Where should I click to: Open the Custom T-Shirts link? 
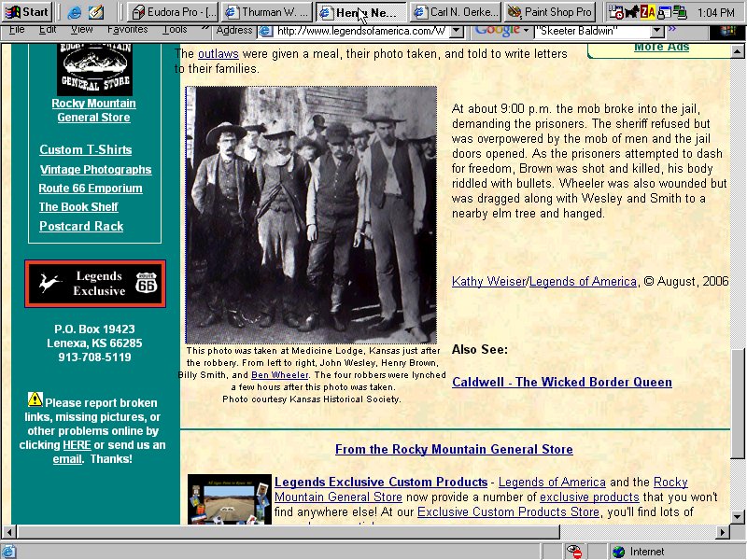(x=86, y=150)
